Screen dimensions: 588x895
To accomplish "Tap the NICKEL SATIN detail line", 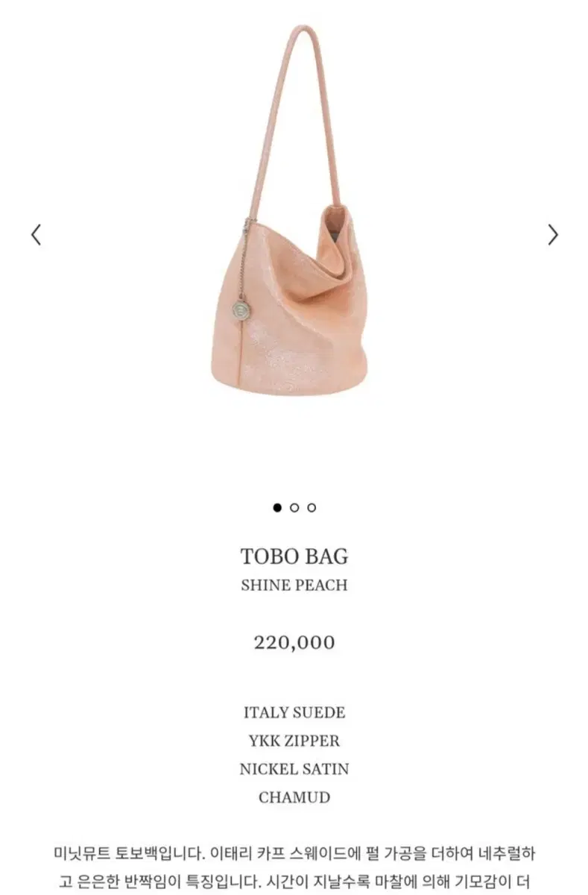I will coord(294,769).
